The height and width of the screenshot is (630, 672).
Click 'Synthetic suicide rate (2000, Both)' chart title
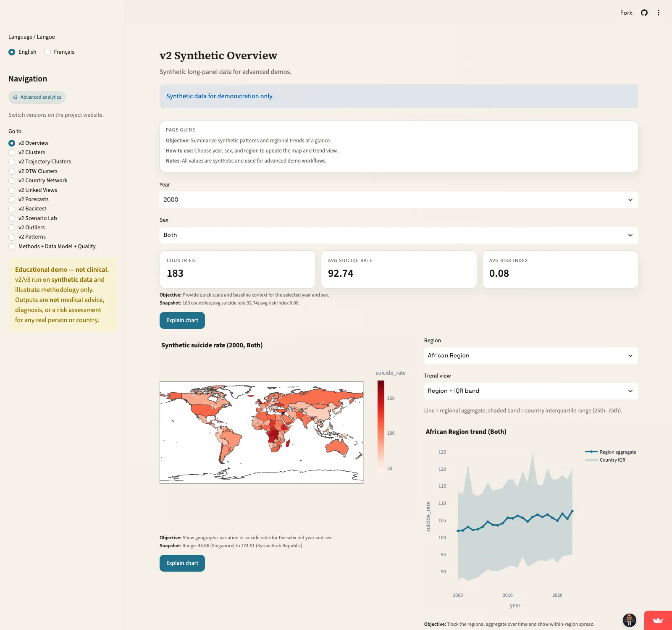(212, 345)
